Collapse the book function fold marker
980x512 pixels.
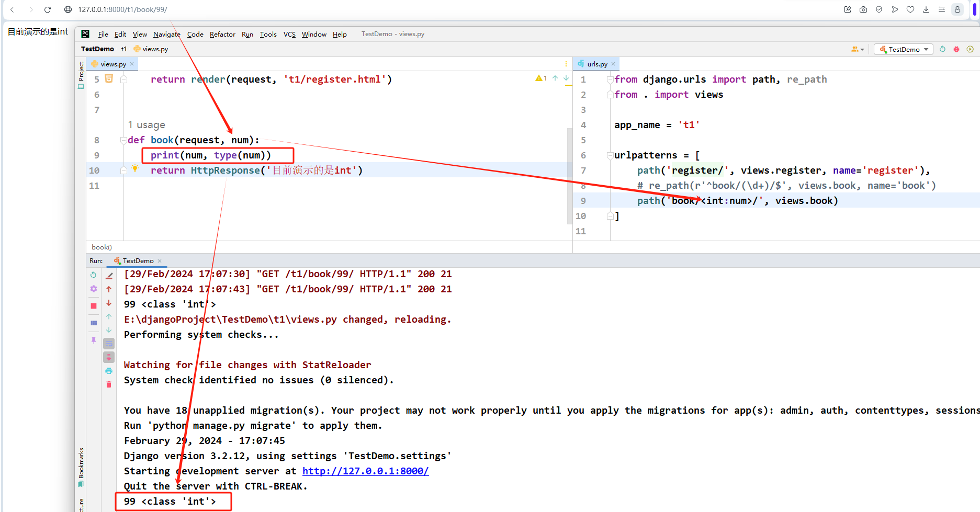coord(123,140)
